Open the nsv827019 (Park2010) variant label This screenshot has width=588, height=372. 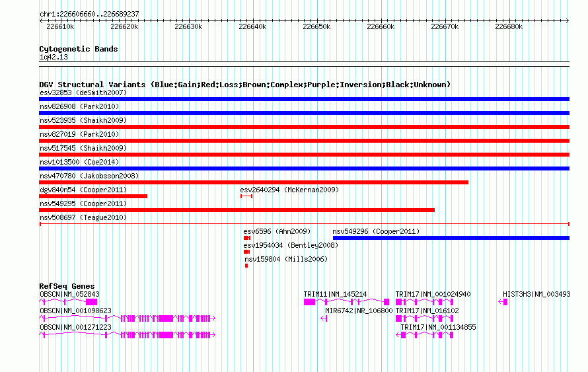[79, 134]
